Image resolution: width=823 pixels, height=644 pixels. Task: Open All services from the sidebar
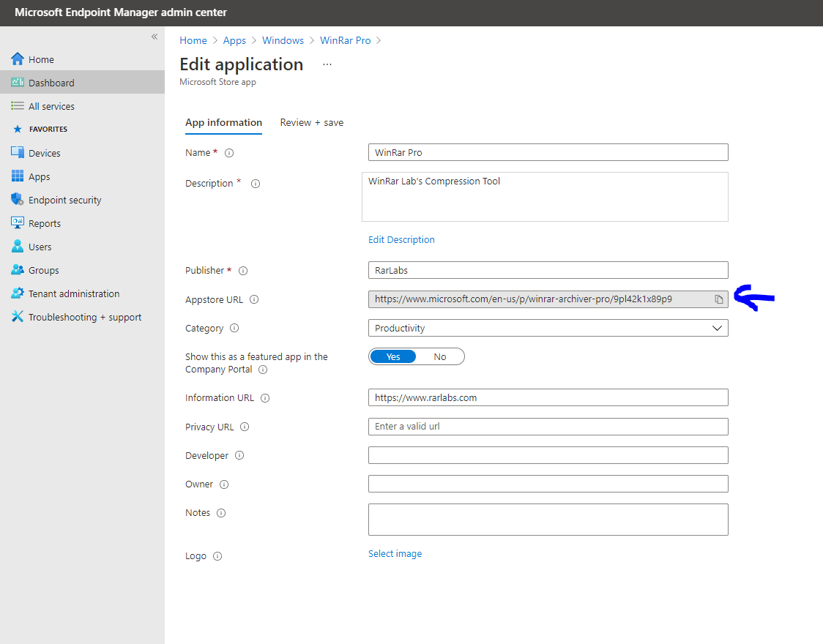(x=83, y=106)
